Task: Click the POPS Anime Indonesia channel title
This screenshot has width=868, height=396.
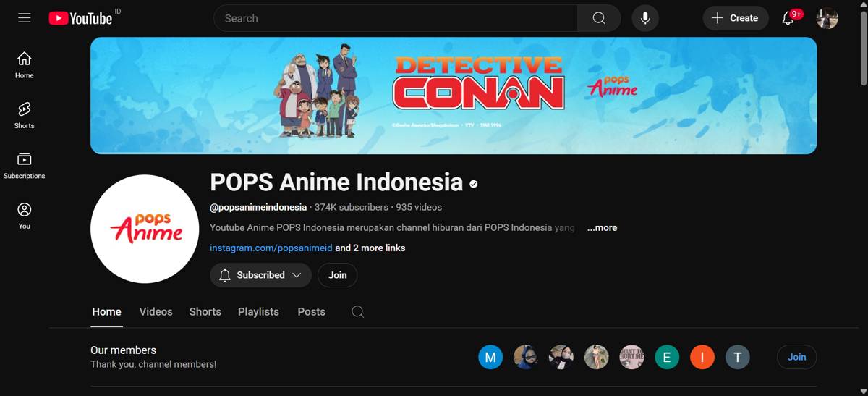Action: [336, 182]
